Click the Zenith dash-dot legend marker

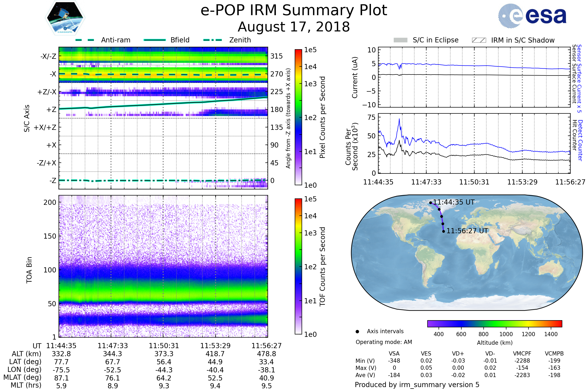[212, 40]
